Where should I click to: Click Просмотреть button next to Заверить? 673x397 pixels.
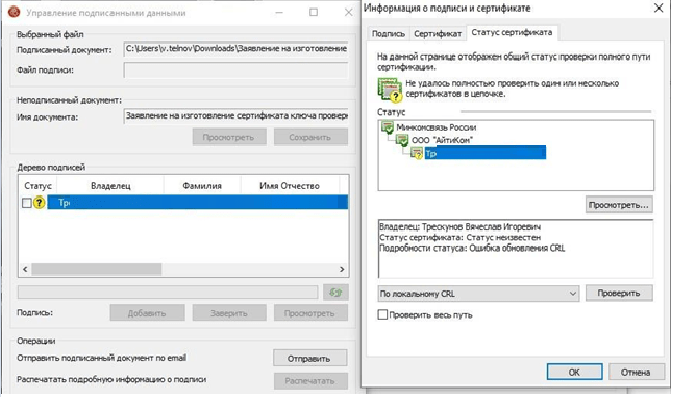[x=310, y=313]
